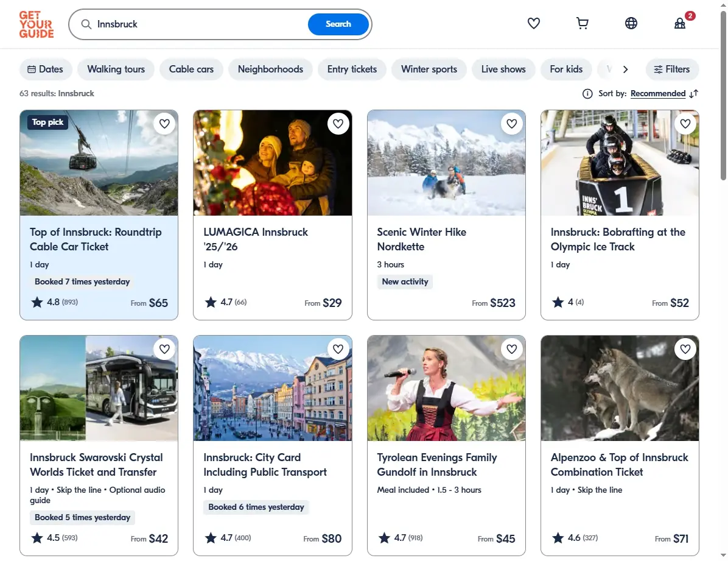Click Innsbruck old town street photo

pyautogui.click(x=273, y=388)
